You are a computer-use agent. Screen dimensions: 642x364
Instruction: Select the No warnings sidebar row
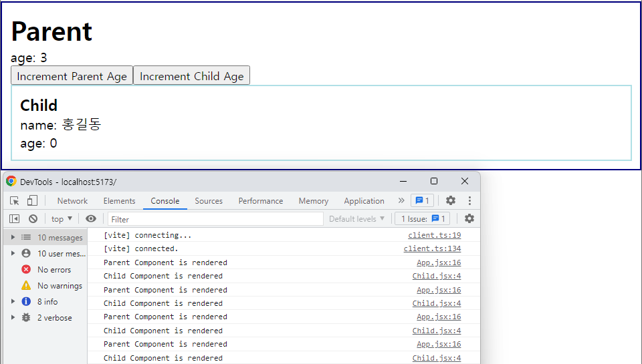(x=45, y=285)
